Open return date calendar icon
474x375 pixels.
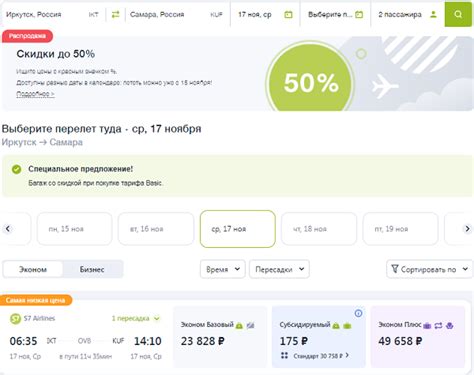(359, 14)
